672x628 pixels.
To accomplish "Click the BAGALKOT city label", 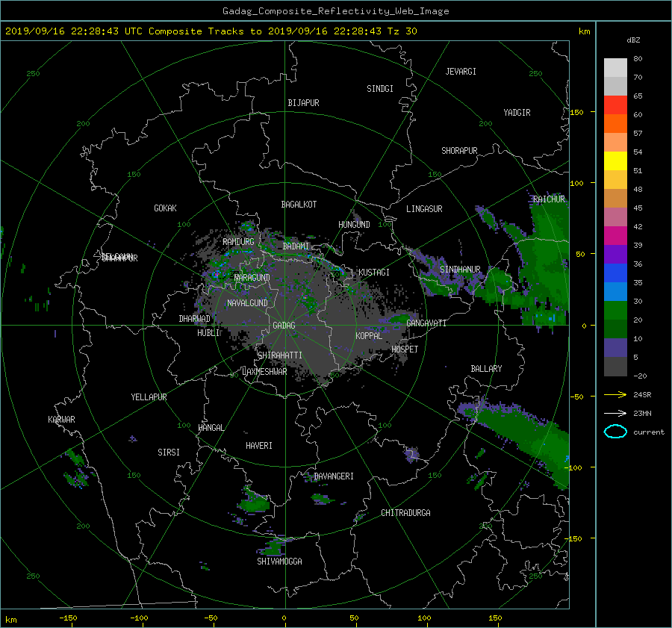I will [x=299, y=205].
